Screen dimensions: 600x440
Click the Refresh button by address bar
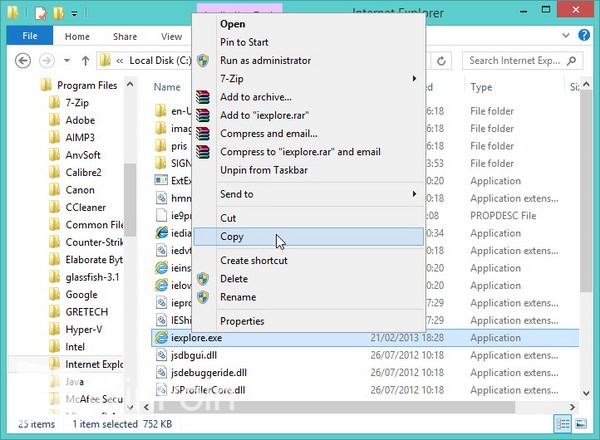click(441, 61)
